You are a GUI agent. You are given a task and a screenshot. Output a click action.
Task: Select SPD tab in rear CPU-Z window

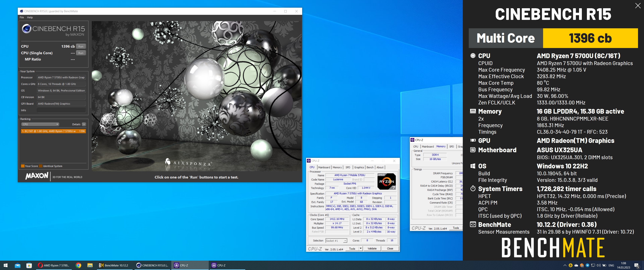452,146
